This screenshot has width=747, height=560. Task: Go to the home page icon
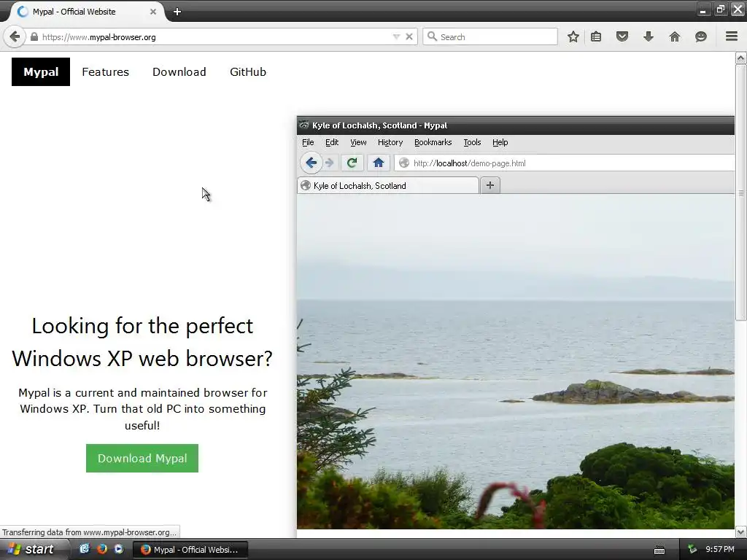pos(675,36)
